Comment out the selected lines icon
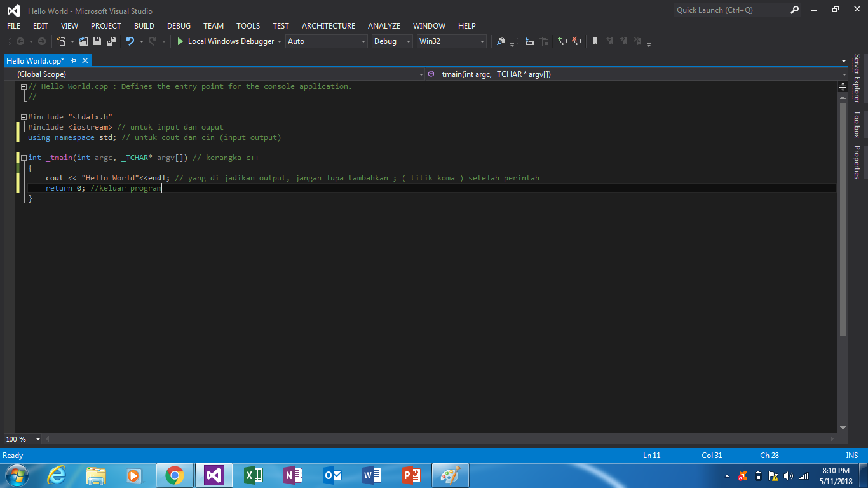The height and width of the screenshot is (488, 868). click(562, 41)
